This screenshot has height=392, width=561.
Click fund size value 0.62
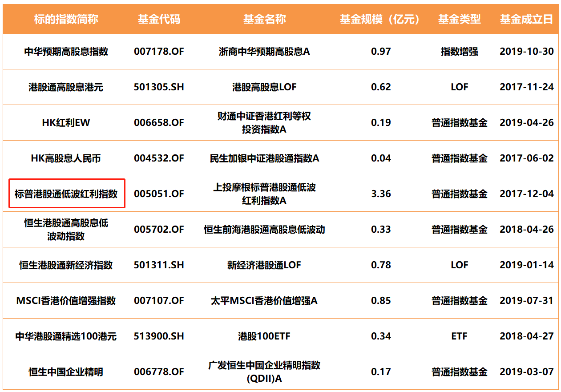tap(381, 87)
